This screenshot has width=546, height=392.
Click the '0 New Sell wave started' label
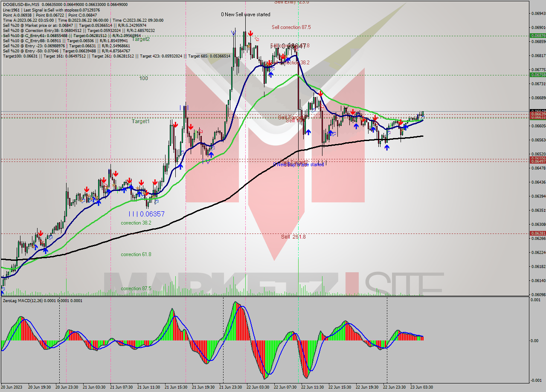pyautogui.click(x=245, y=14)
